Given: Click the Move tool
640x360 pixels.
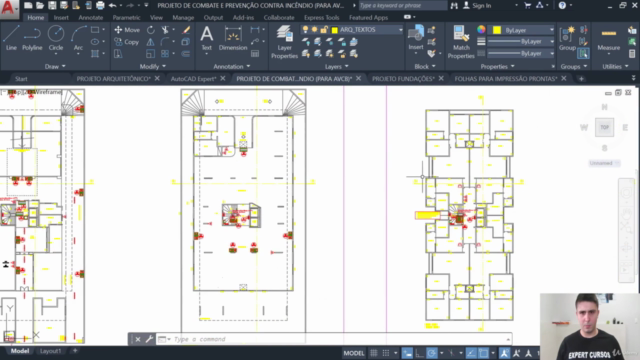Looking at the screenshot, I should pyautogui.click(x=127, y=30).
